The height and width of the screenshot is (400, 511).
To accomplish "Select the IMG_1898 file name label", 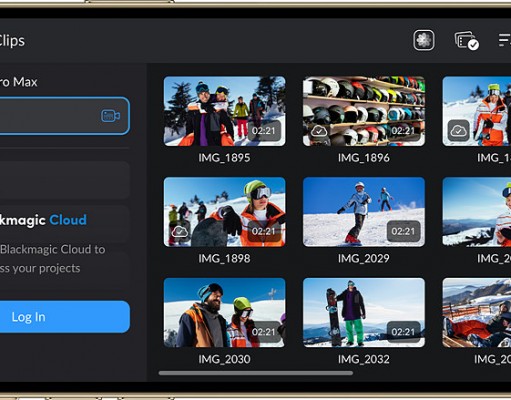I will pos(224,258).
